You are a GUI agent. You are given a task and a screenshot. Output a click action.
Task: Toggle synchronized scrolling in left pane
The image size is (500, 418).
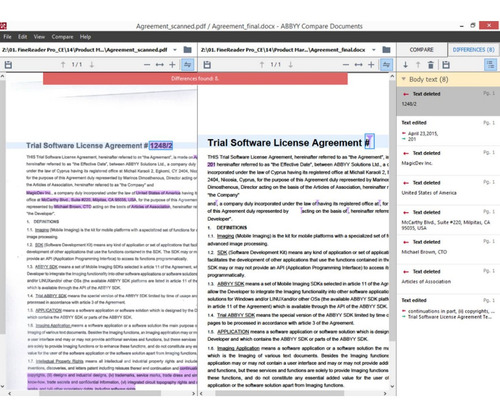point(187,65)
